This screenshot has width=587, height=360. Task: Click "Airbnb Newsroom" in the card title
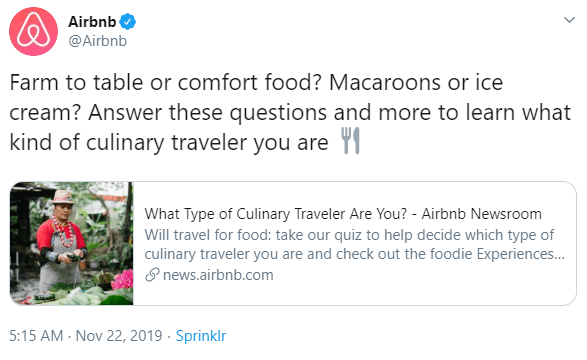coord(481,214)
